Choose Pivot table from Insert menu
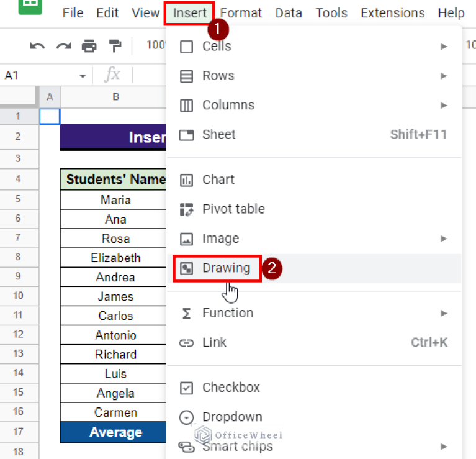 pos(233,209)
